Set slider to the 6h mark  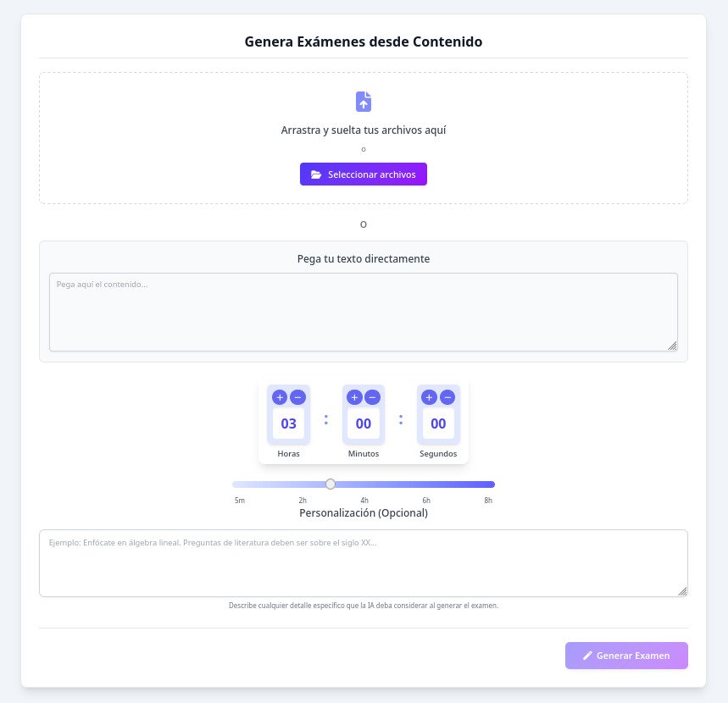426,484
